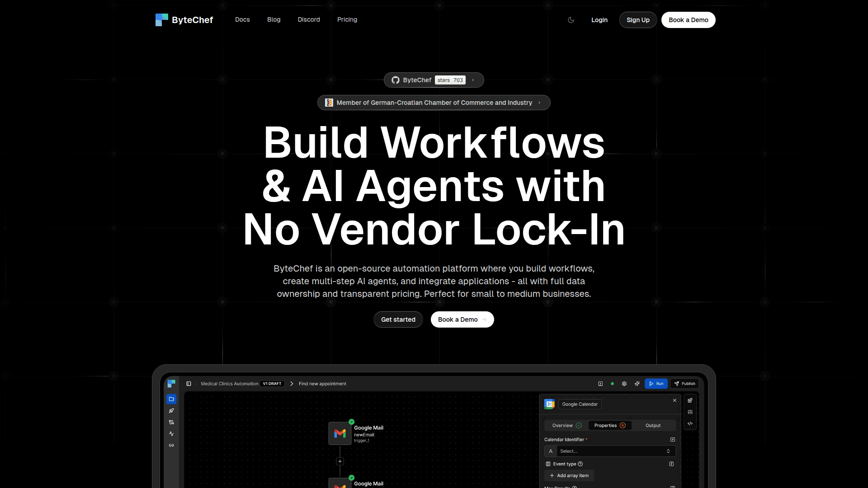Open the Pricing menu item

click(x=347, y=19)
